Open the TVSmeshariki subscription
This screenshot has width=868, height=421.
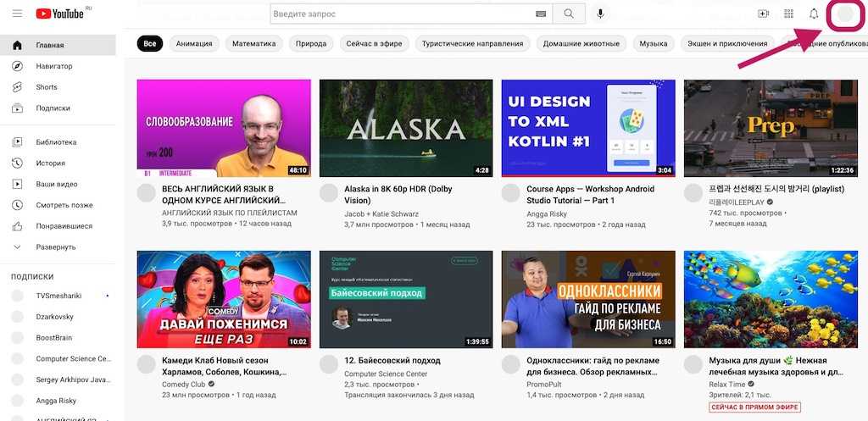[x=59, y=296]
